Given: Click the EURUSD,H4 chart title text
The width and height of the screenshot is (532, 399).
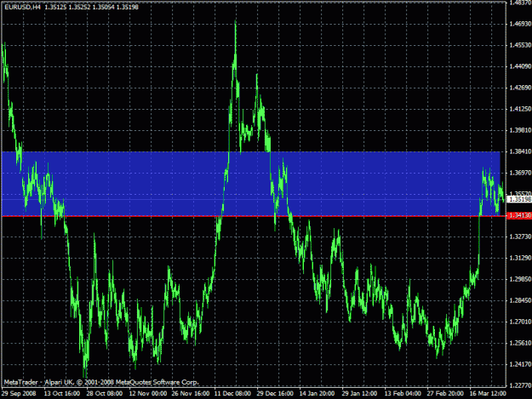Looking at the screenshot, I should click(22, 7).
